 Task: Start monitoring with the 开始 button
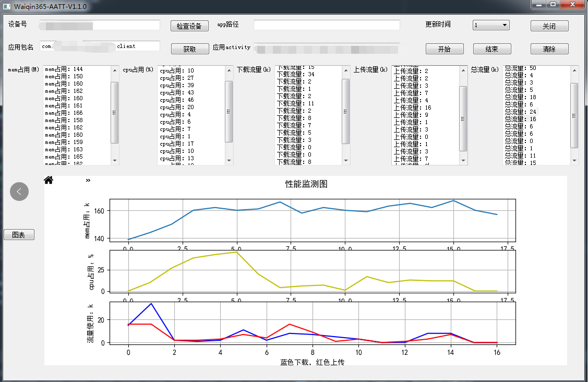click(445, 49)
